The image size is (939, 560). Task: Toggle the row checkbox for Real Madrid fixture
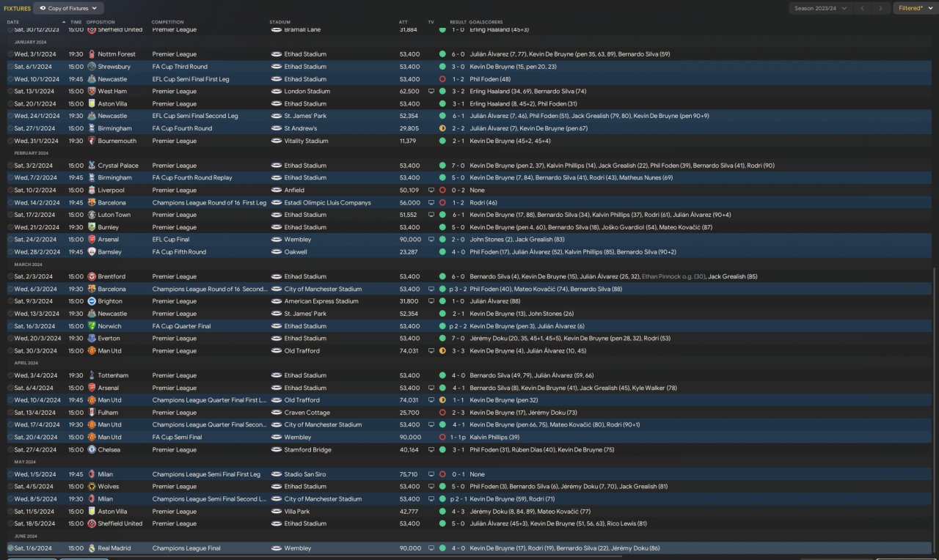tap(10, 548)
